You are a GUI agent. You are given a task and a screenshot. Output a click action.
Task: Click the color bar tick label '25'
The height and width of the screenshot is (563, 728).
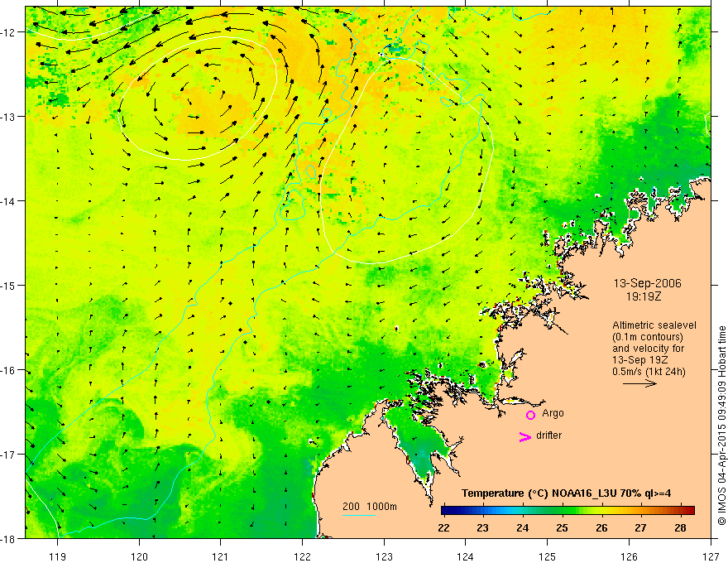point(563,528)
